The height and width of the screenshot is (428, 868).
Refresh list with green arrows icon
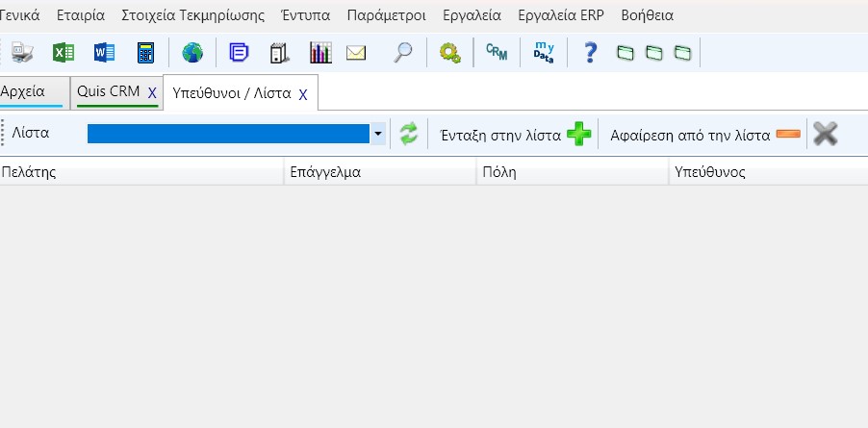point(409,134)
